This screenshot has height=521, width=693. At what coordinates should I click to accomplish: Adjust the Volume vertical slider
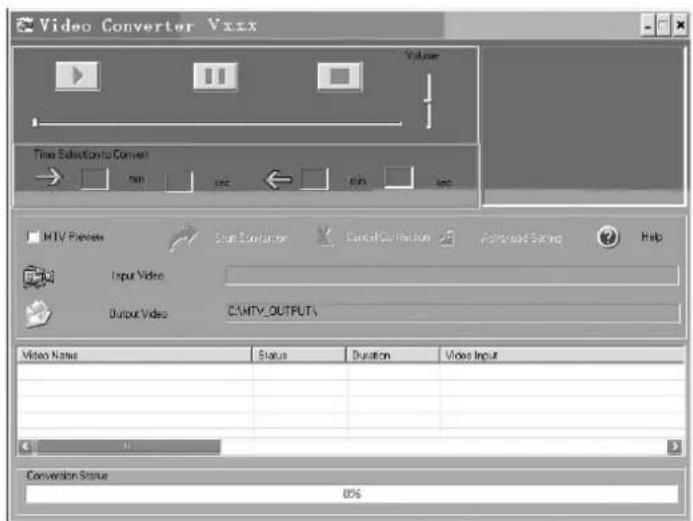428,101
